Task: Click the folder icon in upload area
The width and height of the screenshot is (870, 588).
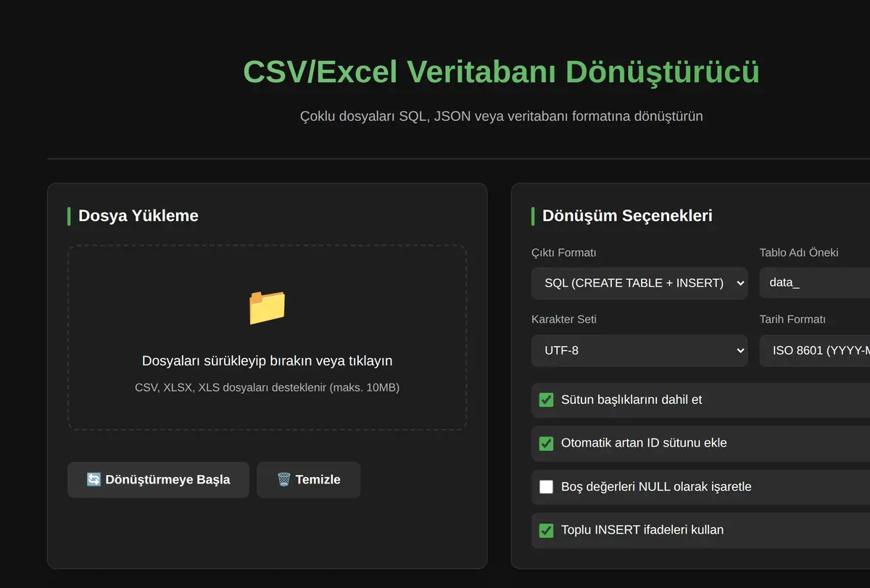Action: coord(267,307)
